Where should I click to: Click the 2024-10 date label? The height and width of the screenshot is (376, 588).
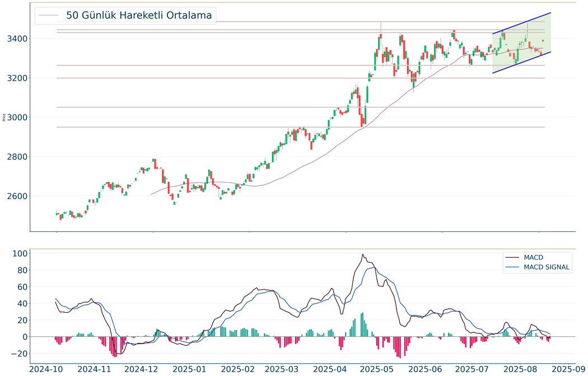(x=46, y=369)
